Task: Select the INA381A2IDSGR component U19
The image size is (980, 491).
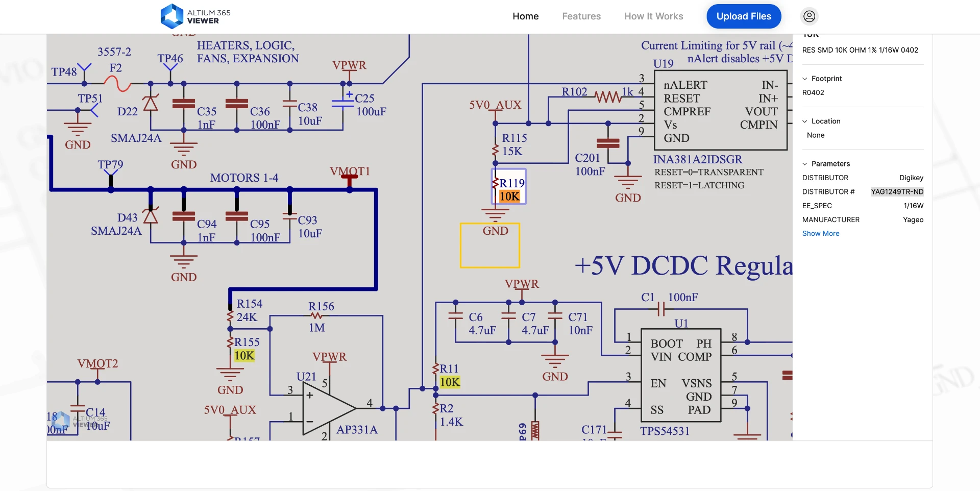Action: (720, 110)
